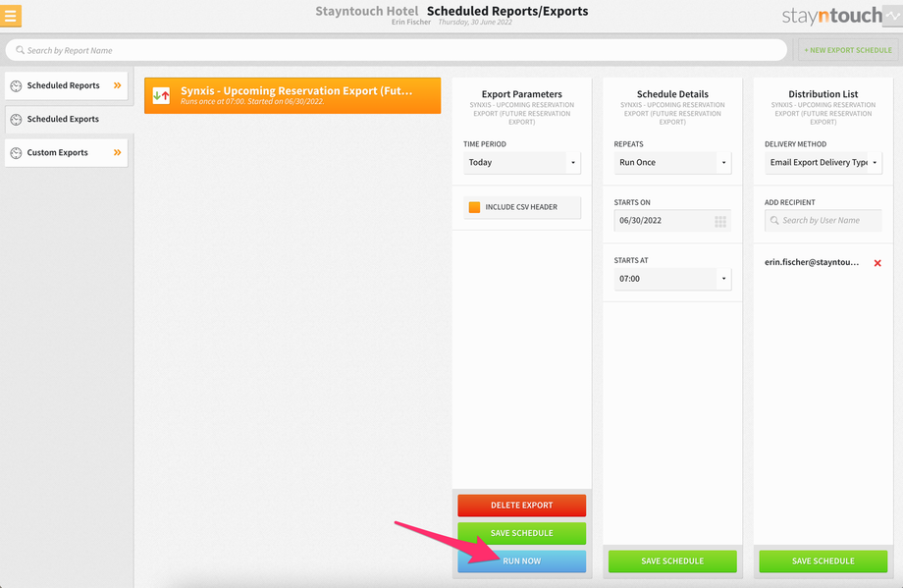The width and height of the screenshot is (903, 588).
Task: Click the Scheduled Reports/Exports page title
Action: (x=507, y=11)
